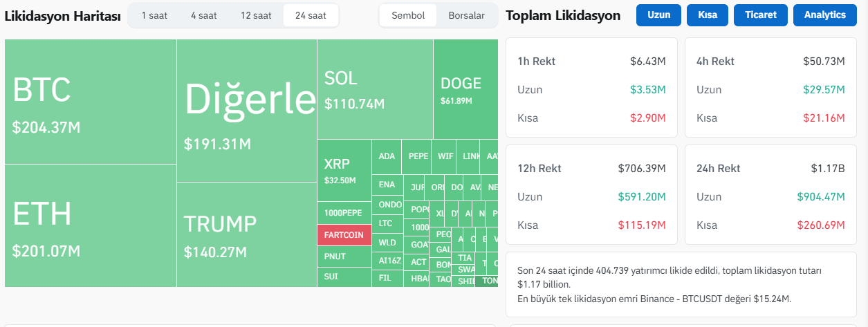Choose the 12 saat timeframe tab
The image size is (868, 327).
point(256,15)
